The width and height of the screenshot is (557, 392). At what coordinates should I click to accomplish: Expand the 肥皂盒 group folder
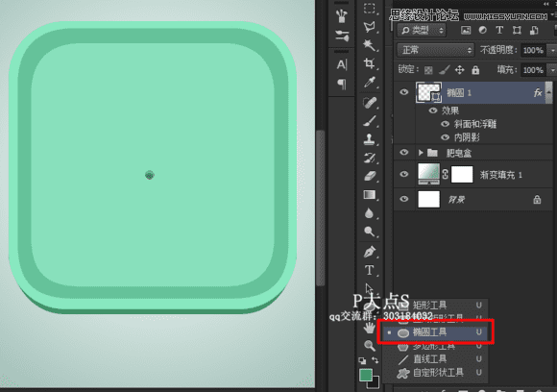(421, 153)
